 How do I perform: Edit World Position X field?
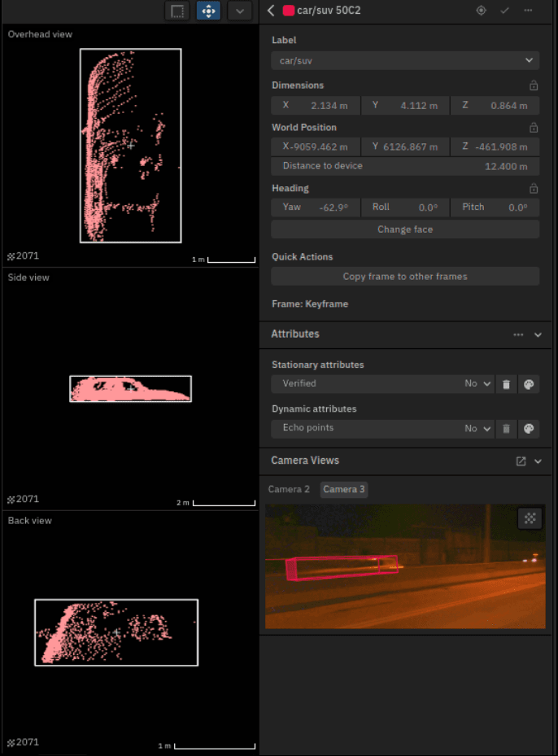(x=316, y=146)
